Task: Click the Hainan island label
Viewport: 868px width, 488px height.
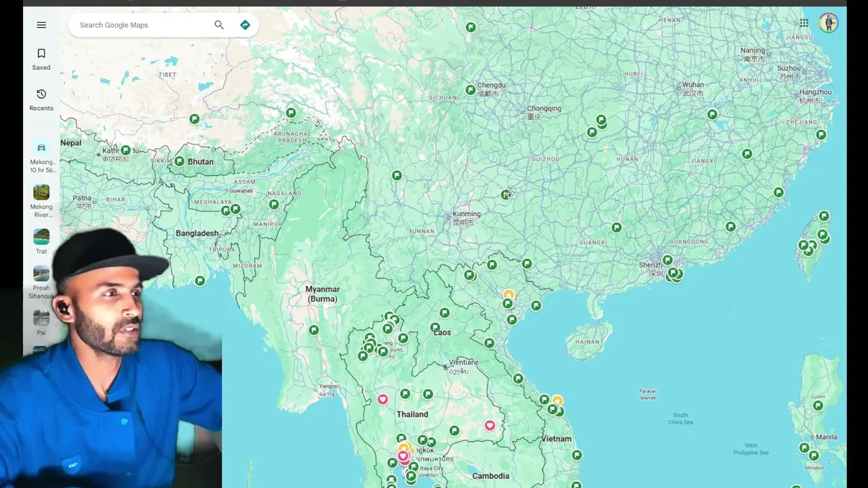Action: pyautogui.click(x=587, y=342)
